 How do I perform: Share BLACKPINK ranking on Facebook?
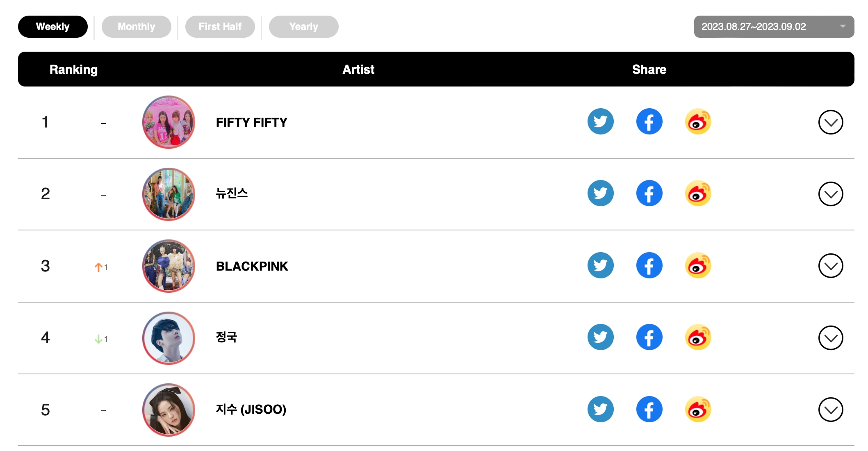[649, 266]
